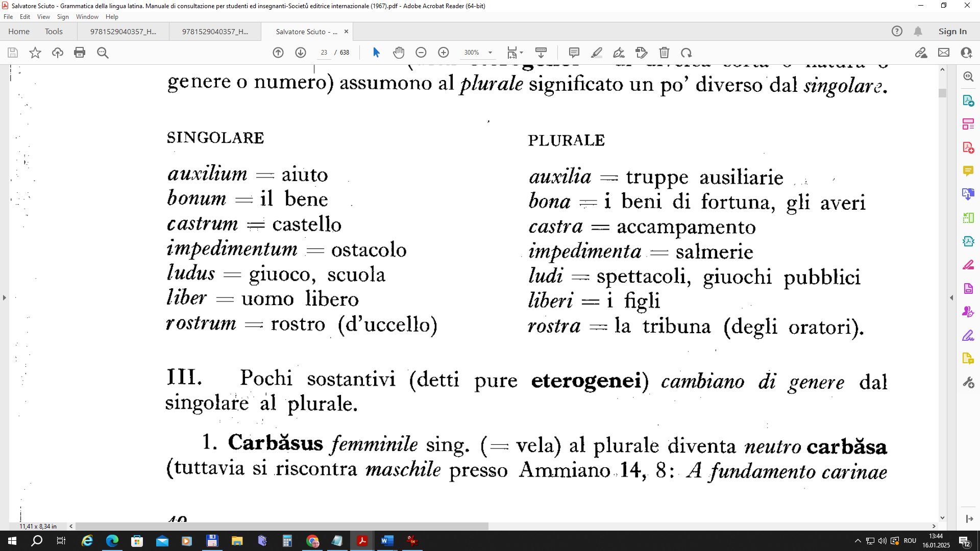Open the Help question mark icon
Screen dimensions: 980x551
(x=897, y=31)
